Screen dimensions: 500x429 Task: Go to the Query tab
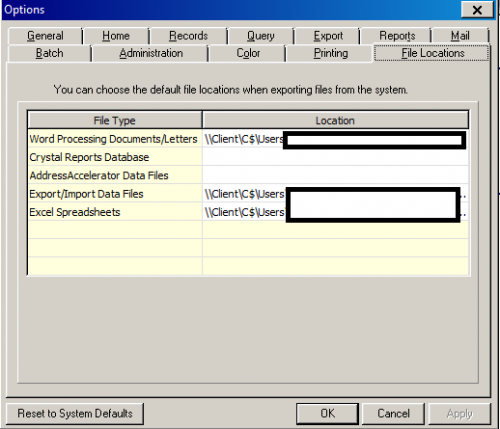(x=261, y=36)
